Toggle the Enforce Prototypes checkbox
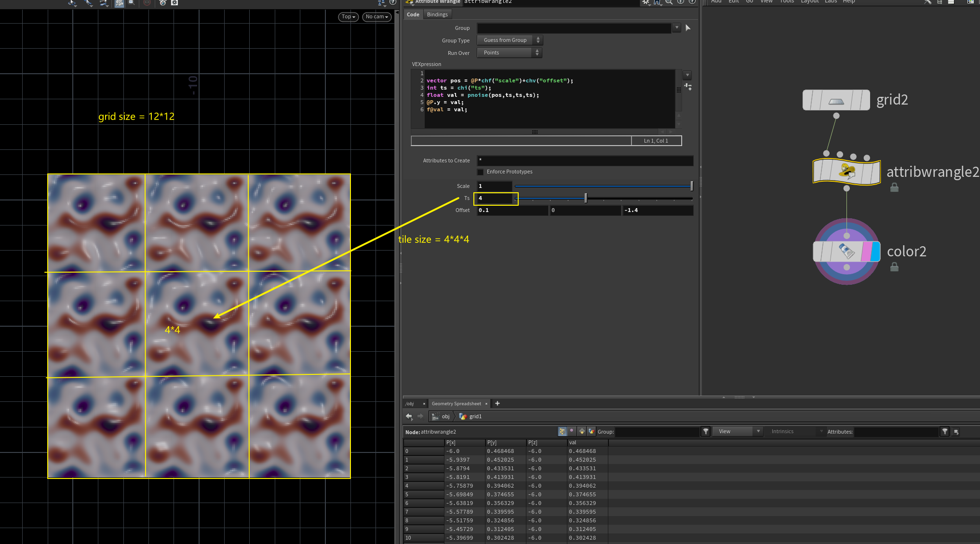The width and height of the screenshot is (980, 544). coord(480,172)
